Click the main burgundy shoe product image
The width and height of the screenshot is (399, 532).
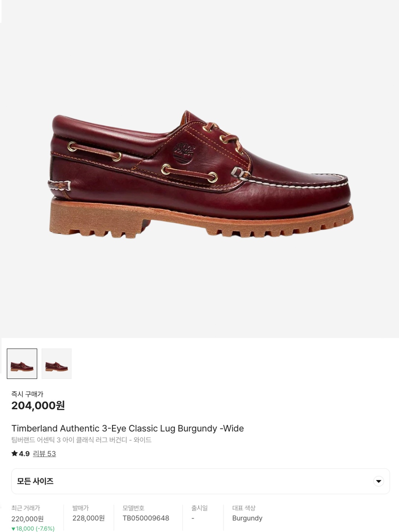click(x=201, y=174)
